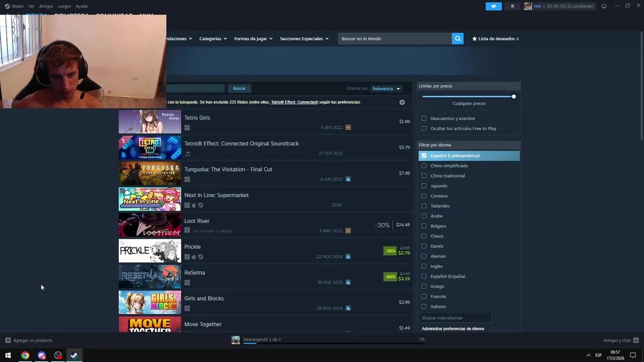
Task: Click Steam Deck icon on Girls and Blocks row
Action: pos(348,308)
